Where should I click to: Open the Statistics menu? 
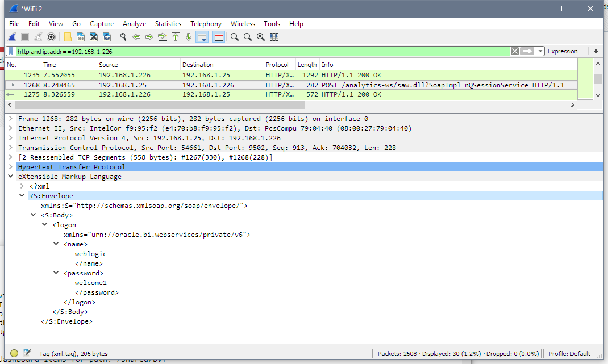tap(168, 24)
